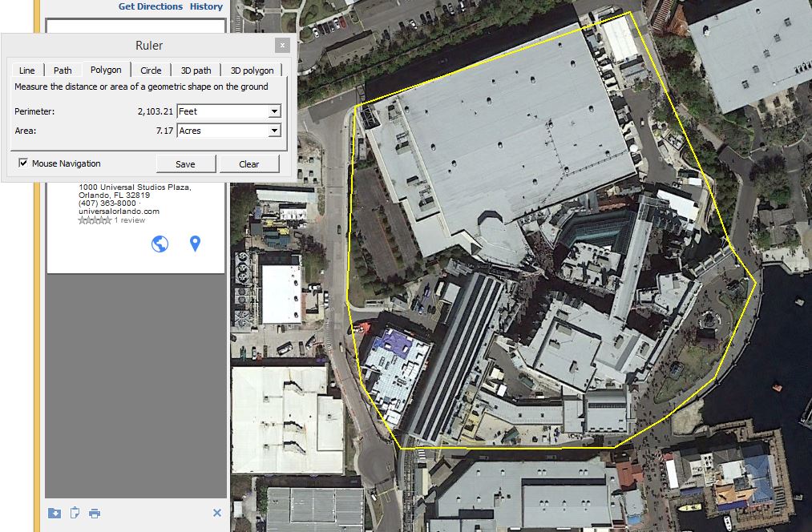Clear search results with the blue X
The height and width of the screenshot is (532, 812).
216,513
